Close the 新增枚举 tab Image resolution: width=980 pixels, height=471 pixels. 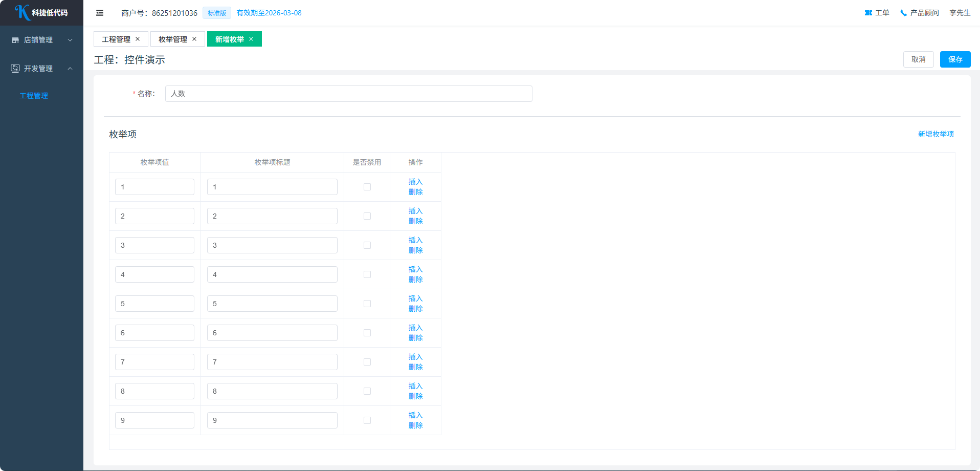pos(251,39)
